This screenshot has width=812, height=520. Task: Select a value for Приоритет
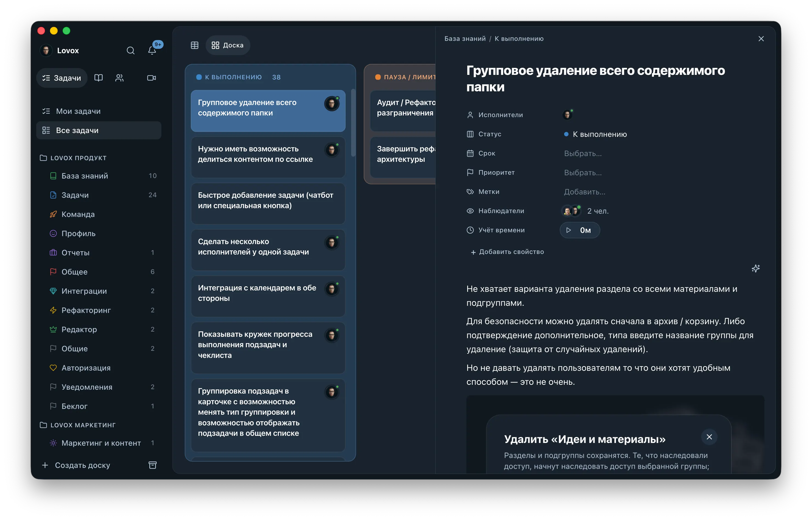point(583,173)
